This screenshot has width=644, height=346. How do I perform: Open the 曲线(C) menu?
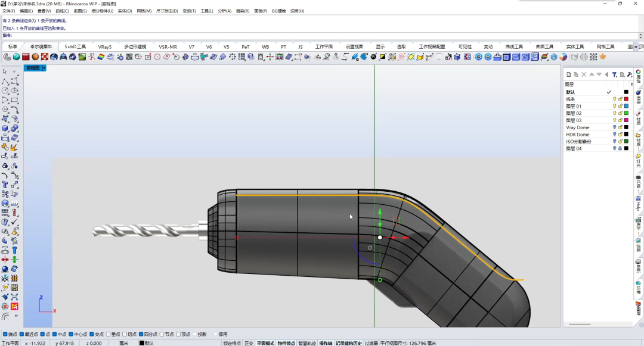62,11
